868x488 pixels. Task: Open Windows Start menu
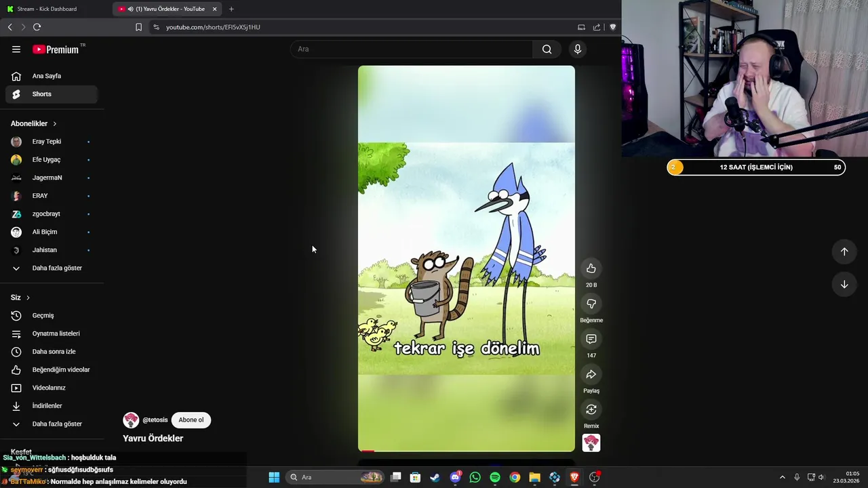pos(274,477)
